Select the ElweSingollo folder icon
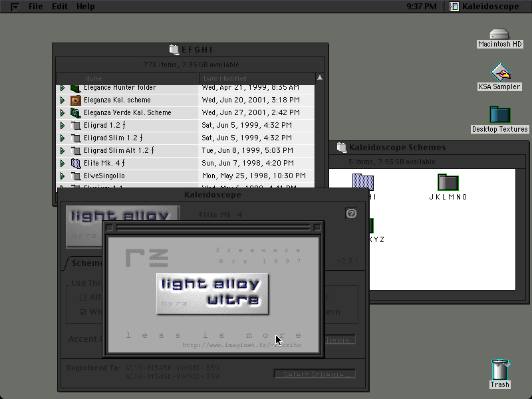Viewport: 532px width, 399px height. (75, 176)
